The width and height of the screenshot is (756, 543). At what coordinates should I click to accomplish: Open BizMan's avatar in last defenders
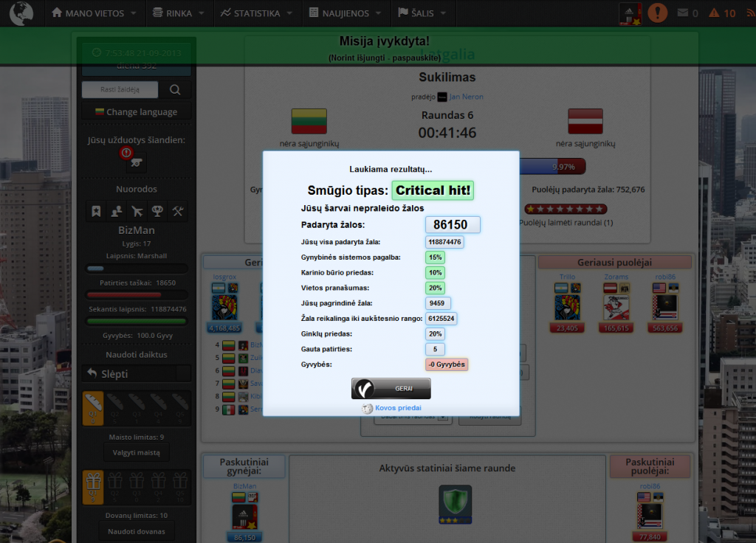(245, 517)
